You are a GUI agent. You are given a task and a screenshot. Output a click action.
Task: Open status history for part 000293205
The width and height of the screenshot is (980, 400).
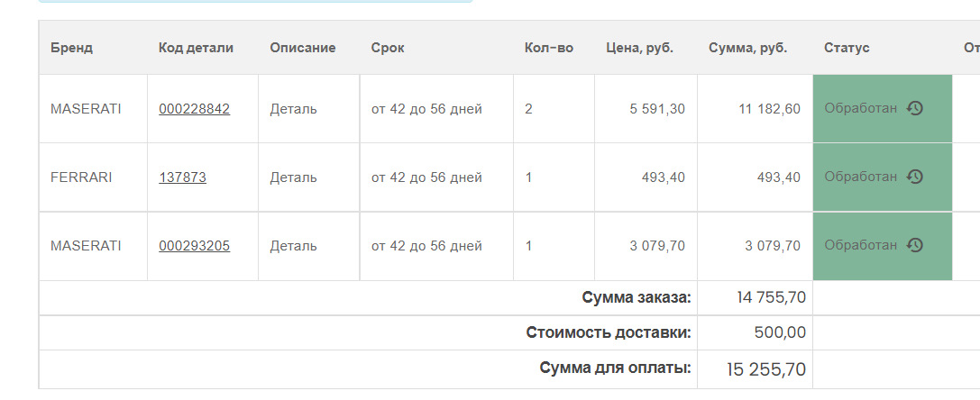point(914,245)
